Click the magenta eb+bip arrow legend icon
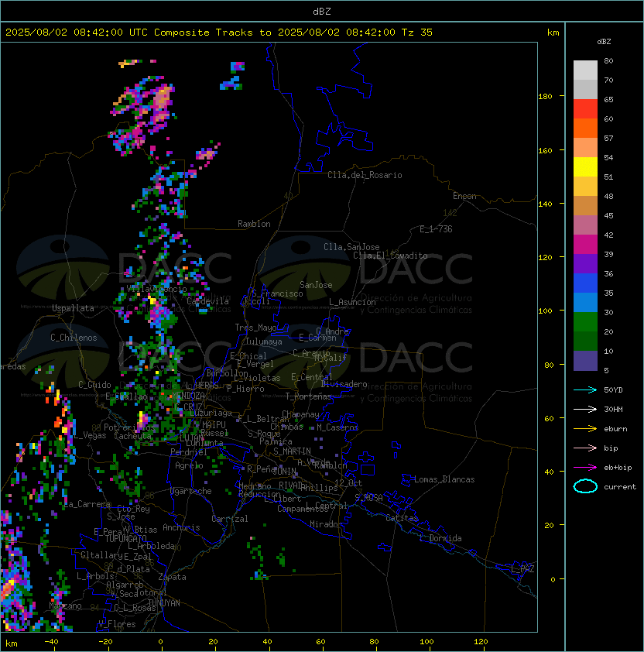Image resolution: width=644 pixels, height=652 pixels. (x=585, y=468)
